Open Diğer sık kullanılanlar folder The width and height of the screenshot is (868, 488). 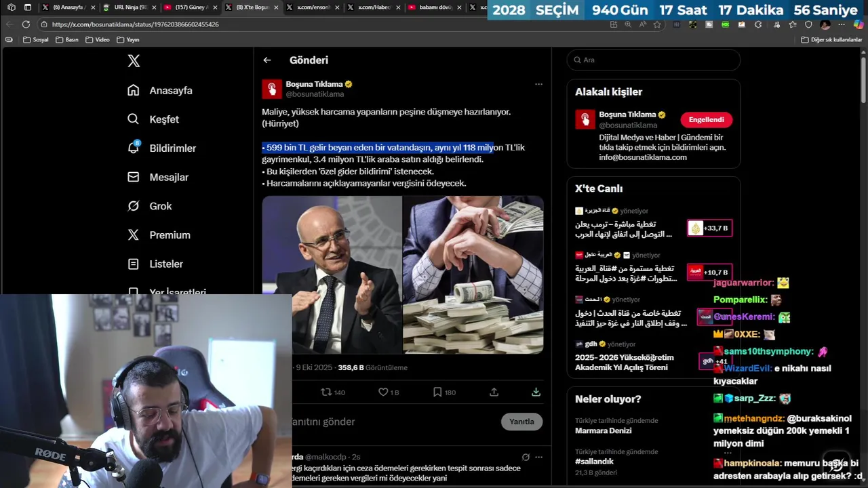coord(831,40)
